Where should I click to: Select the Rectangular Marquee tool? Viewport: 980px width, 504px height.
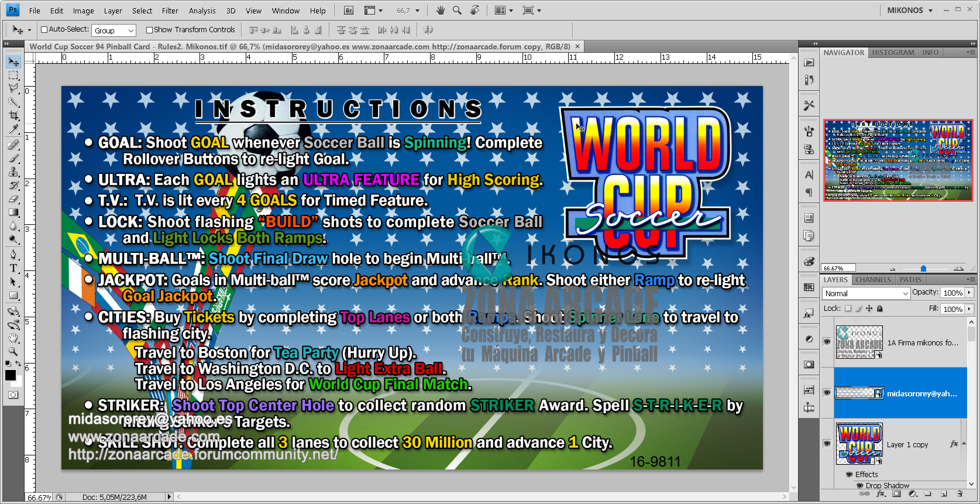[x=13, y=76]
